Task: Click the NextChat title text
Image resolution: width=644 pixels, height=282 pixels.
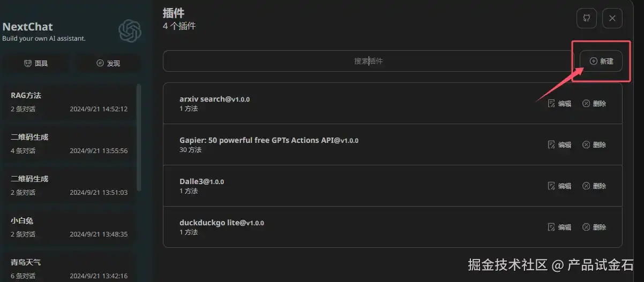Action: click(x=27, y=27)
